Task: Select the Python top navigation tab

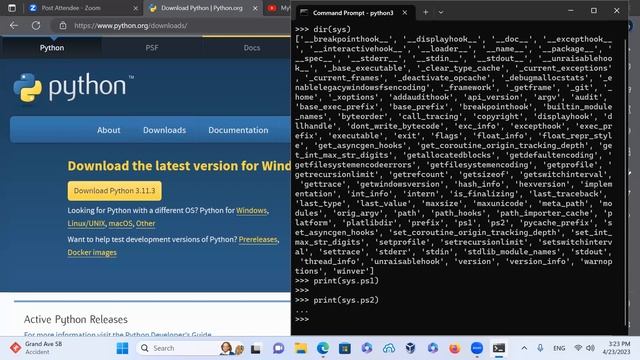Action: (x=52, y=48)
